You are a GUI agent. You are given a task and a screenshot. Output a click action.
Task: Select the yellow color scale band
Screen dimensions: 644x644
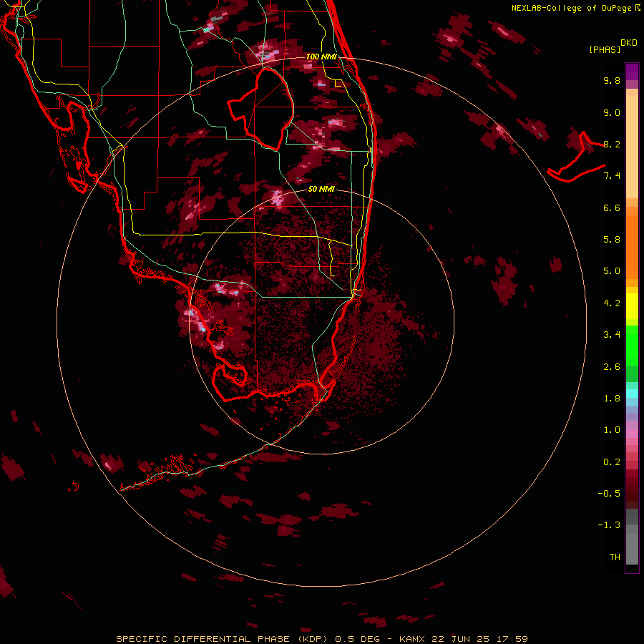(632, 306)
